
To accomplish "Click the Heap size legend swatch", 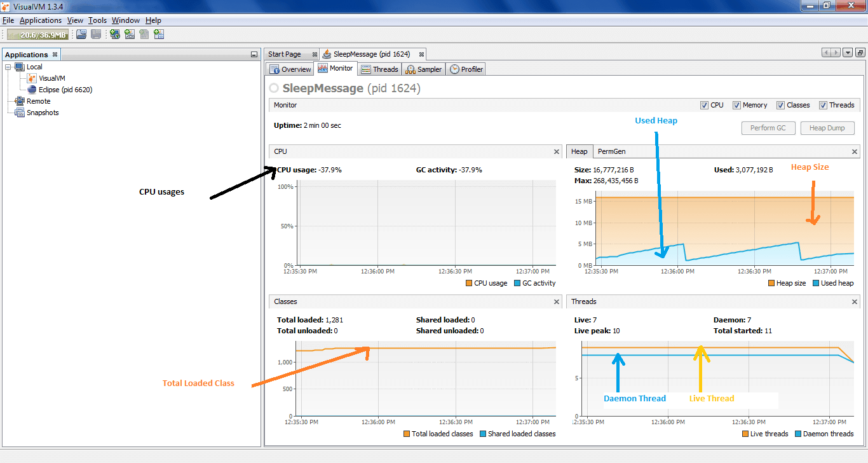I will [771, 283].
